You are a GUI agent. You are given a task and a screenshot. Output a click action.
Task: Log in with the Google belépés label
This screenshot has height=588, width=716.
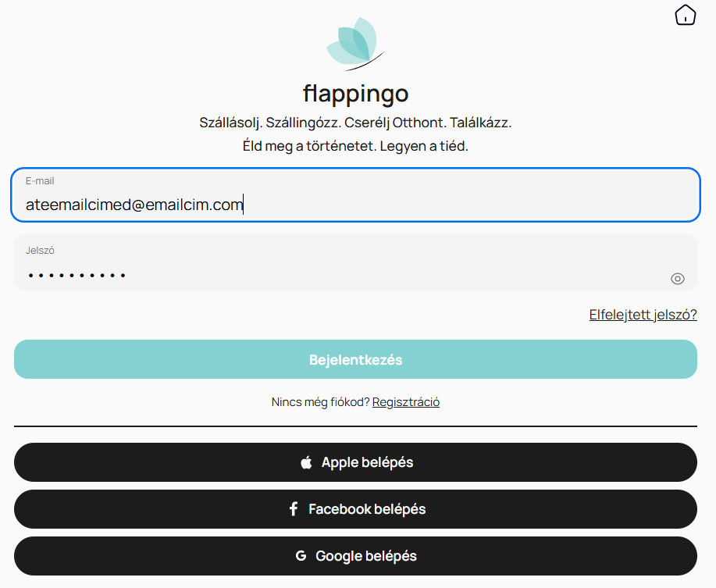[366, 556]
